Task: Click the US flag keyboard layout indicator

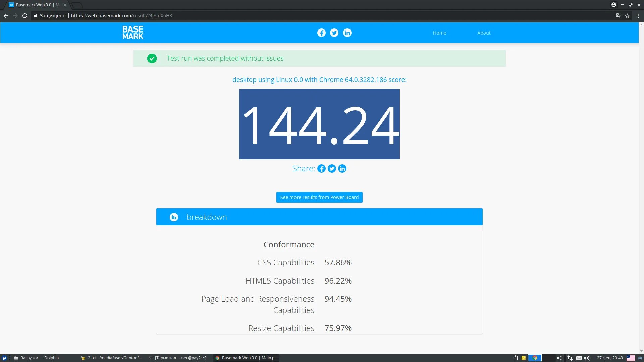Action: click(631, 358)
